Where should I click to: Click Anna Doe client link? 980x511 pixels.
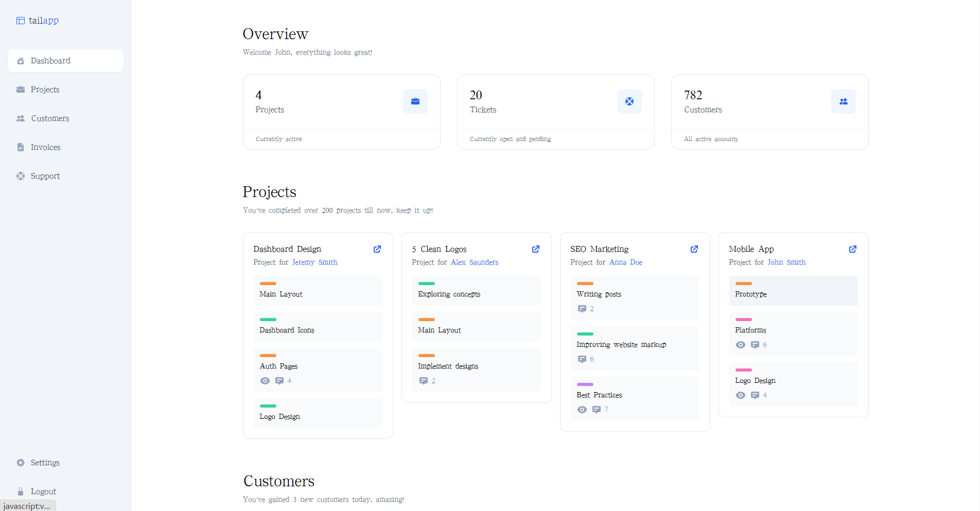point(626,262)
